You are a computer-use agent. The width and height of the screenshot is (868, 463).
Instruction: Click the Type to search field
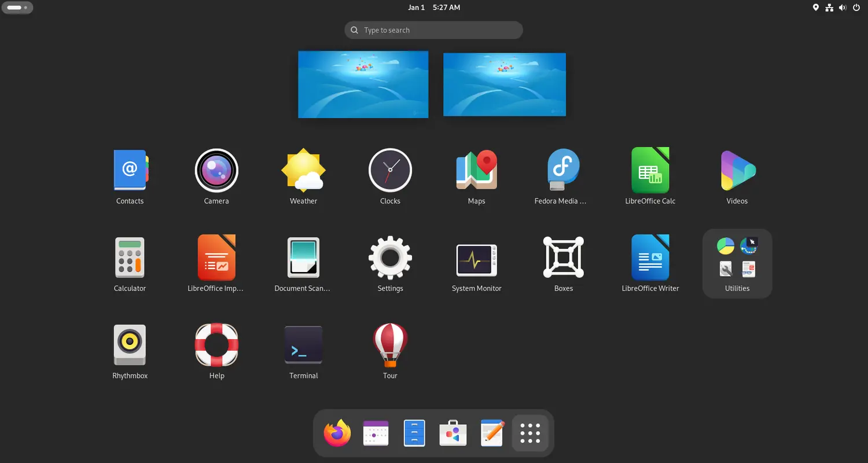pos(433,30)
